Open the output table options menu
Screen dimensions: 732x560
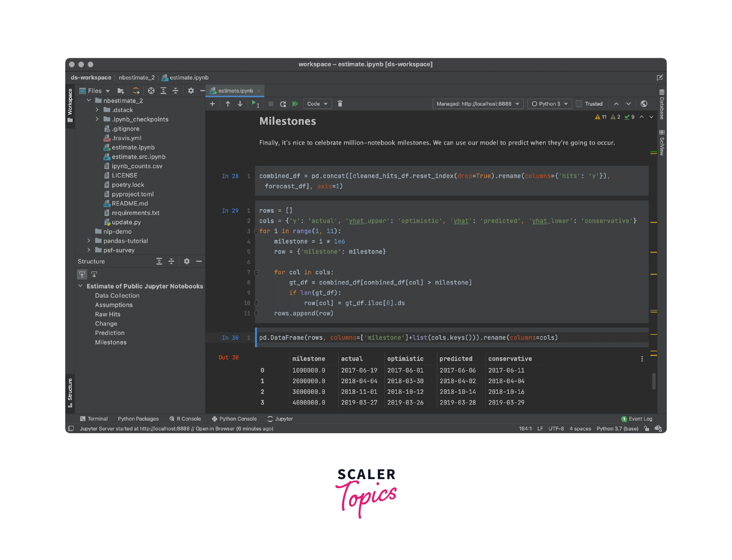pyautogui.click(x=642, y=359)
